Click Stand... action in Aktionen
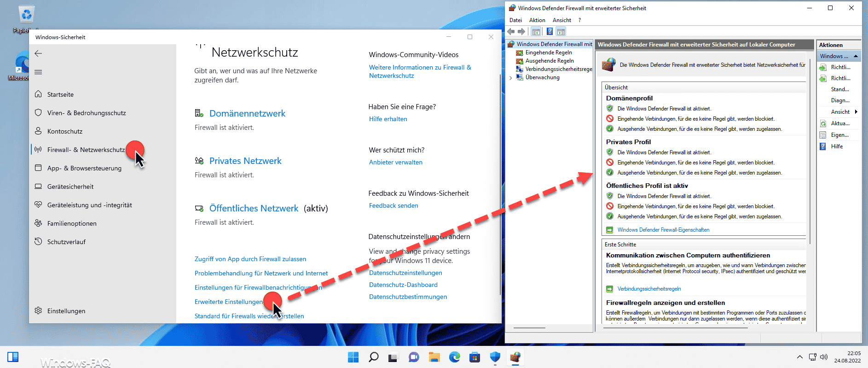Screen dimensions: 868x368 click(840, 89)
